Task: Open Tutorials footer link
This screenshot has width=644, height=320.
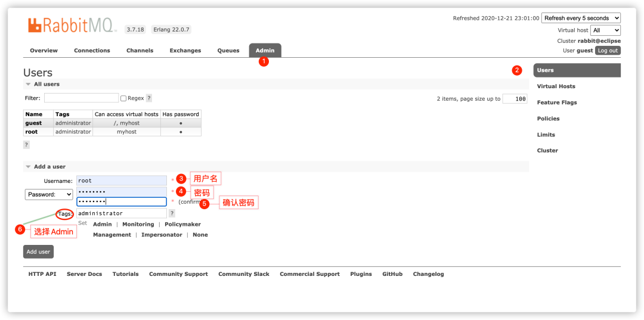Action: tap(126, 274)
